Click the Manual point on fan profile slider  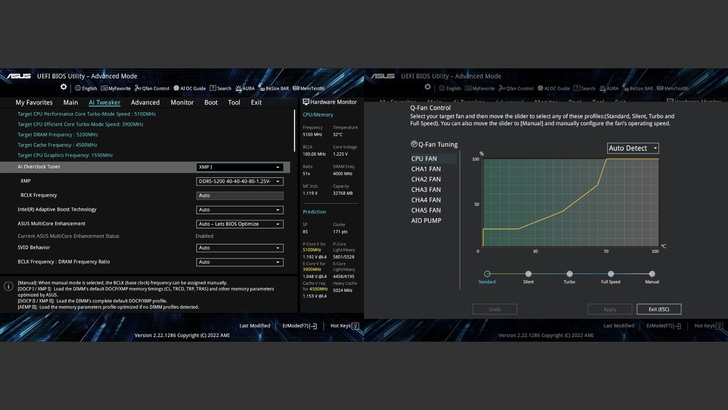(x=652, y=273)
